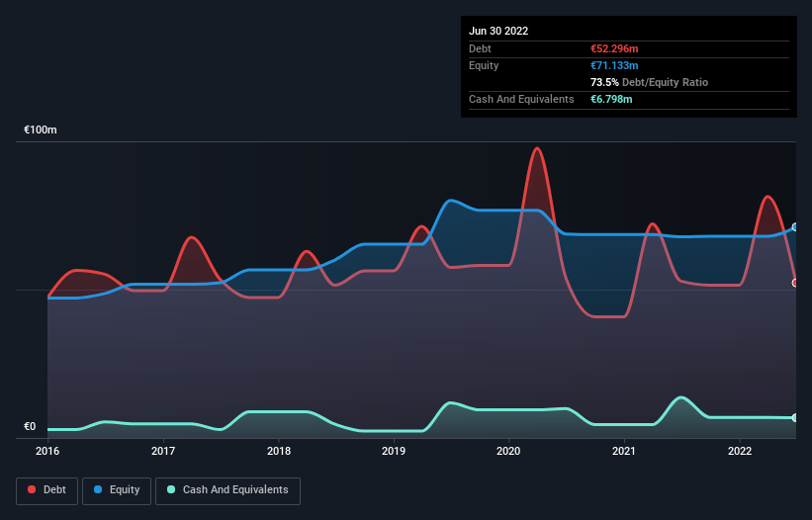The image size is (812, 520).
Task: Click the 2016 x-axis label
Action: pos(47,451)
